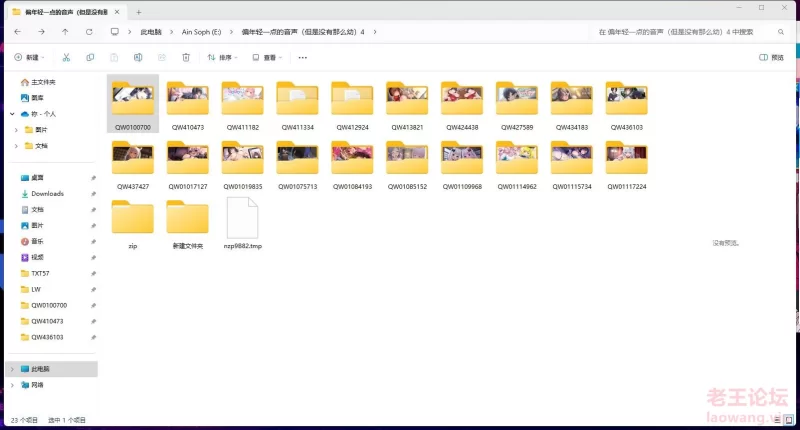
Task: Click the Back navigation arrow
Action: [18, 32]
